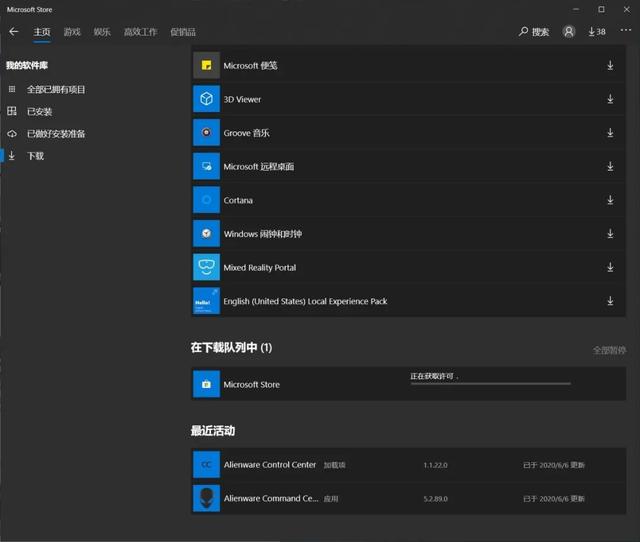Screen dimensions: 640x542
Task: Select 已做好安装准备 in the sidebar
Action: click(x=56, y=133)
